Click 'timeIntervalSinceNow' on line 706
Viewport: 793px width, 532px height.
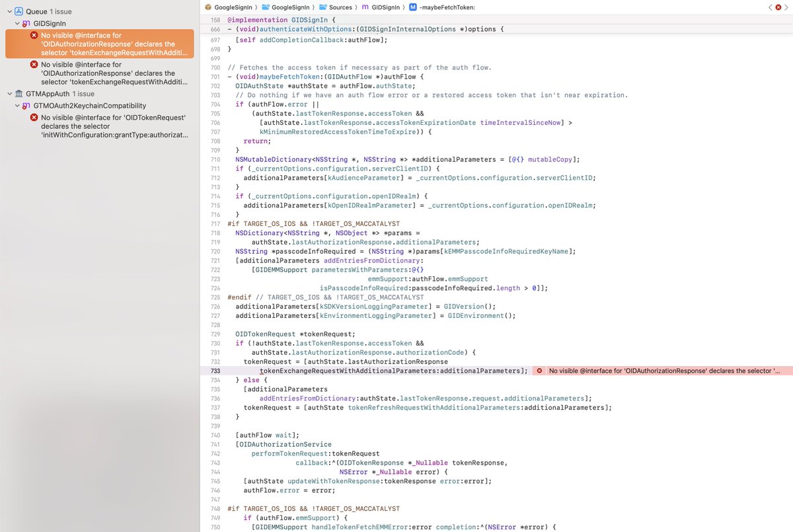520,123
